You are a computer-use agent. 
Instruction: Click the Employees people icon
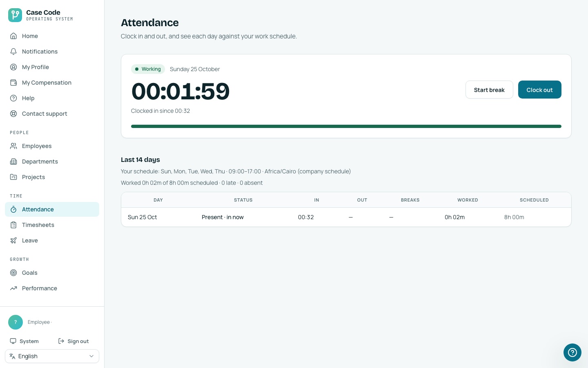[13, 146]
